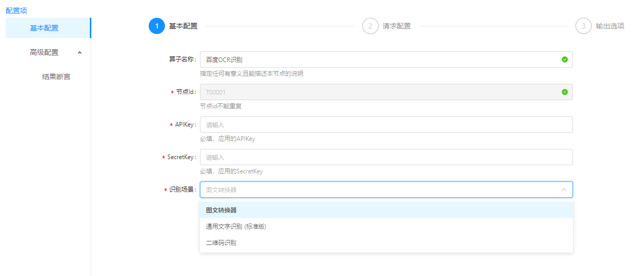Open 结果断言 sub-item in the sidebar
644x276 pixels.
(x=56, y=77)
